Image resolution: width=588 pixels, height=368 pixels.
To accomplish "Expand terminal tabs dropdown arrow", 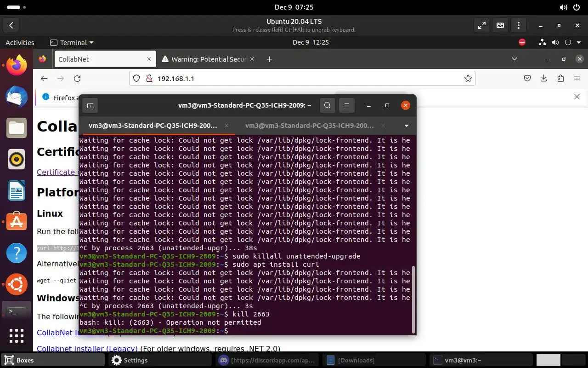I will [x=407, y=126].
